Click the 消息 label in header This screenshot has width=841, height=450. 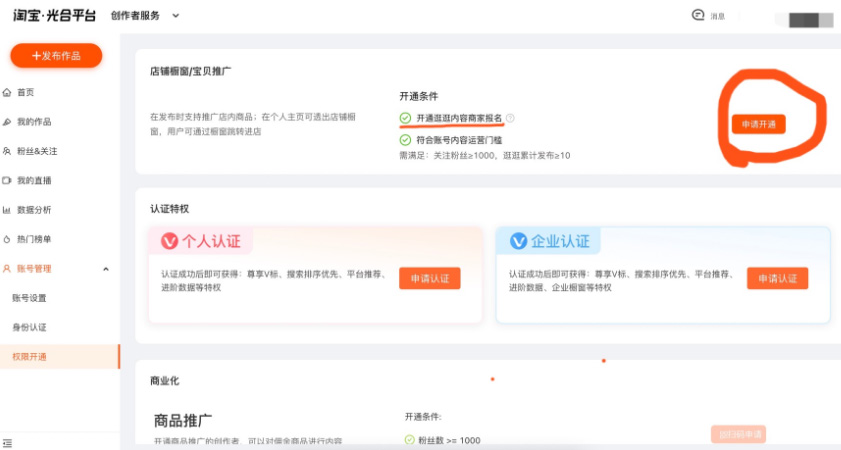(718, 17)
